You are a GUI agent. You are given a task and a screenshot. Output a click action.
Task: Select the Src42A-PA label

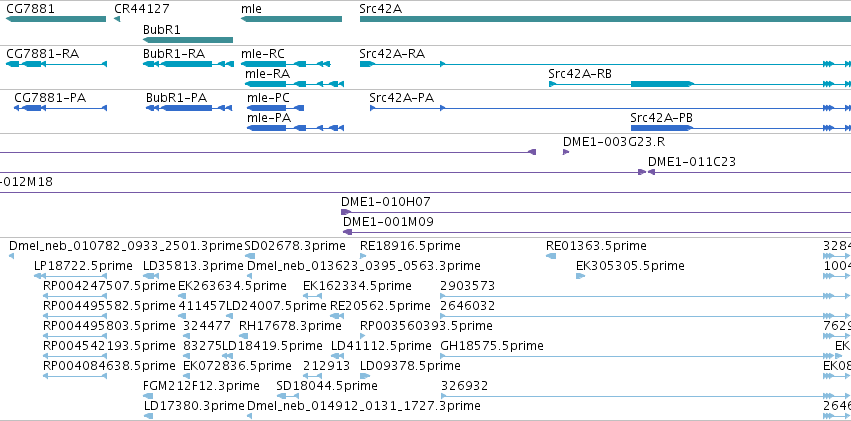click(x=401, y=98)
